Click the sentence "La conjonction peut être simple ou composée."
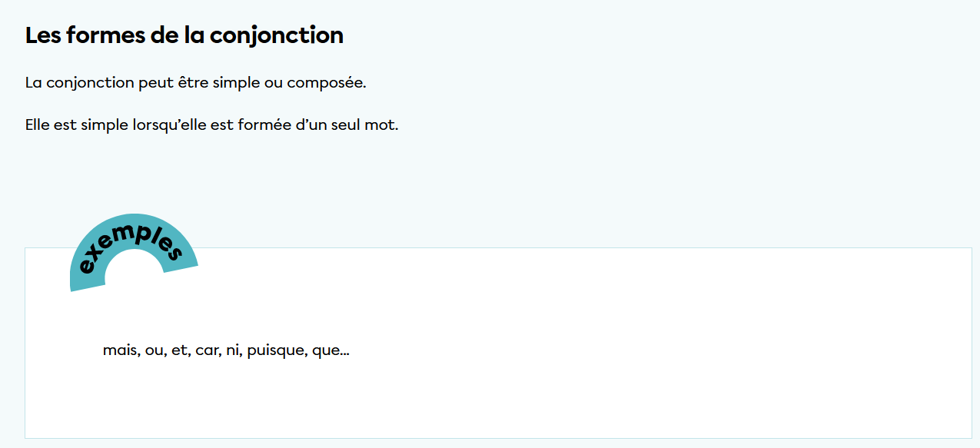 [195, 82]
